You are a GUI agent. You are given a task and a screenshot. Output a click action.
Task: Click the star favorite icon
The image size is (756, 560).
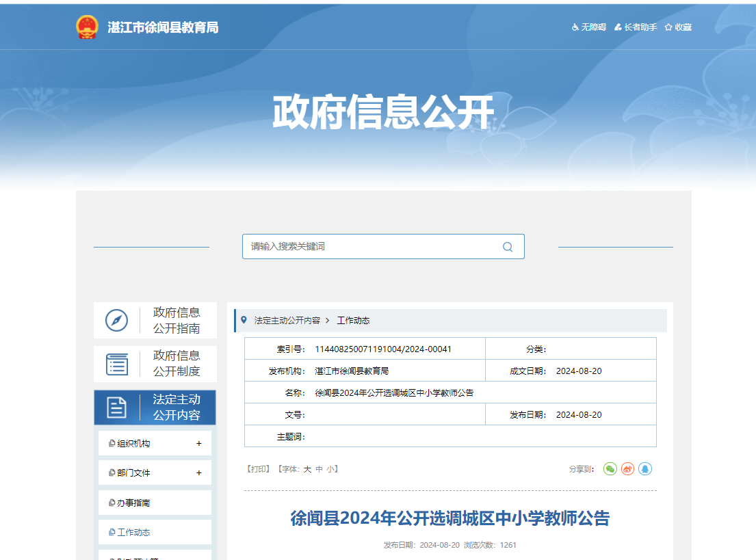click(668, 27)
